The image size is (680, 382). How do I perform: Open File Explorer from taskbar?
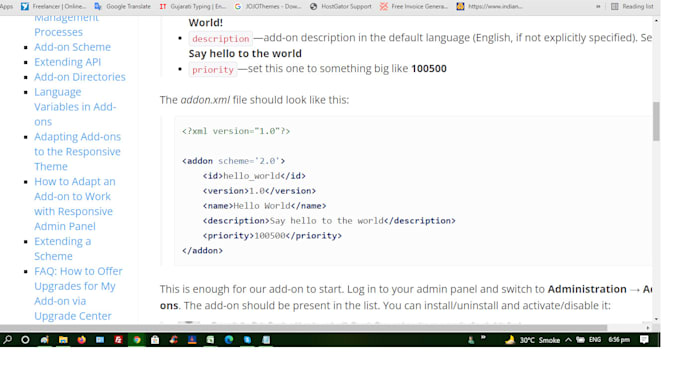coord(63,340)
